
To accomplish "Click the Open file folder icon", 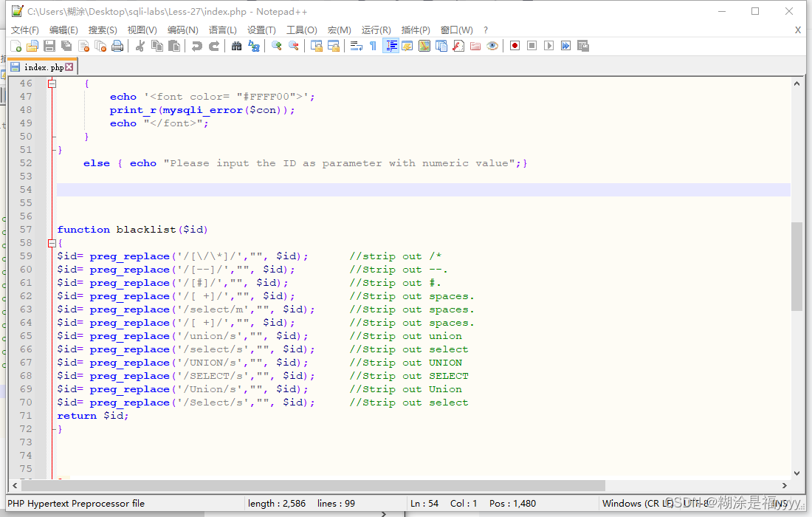I will coord(32,46).
